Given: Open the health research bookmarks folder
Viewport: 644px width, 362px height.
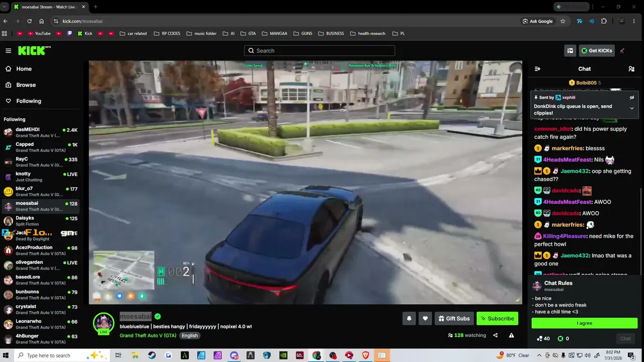Looking at the screenshot, I should point(367,34).
